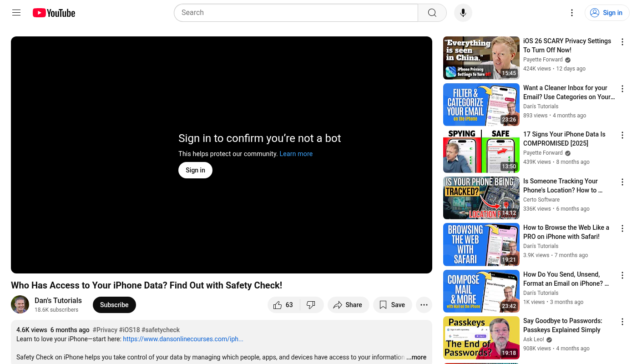Expand the description with ...more

pyautogui.click(x=416, y=357)
